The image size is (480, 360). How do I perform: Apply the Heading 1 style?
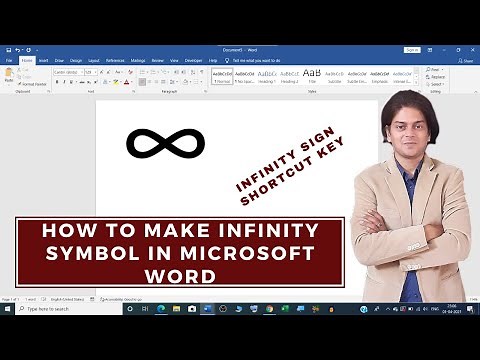tap(267, 77)
